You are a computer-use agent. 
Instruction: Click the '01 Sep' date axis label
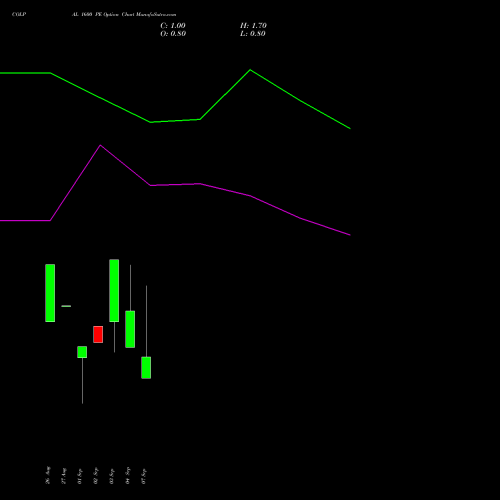coord(80,476)
